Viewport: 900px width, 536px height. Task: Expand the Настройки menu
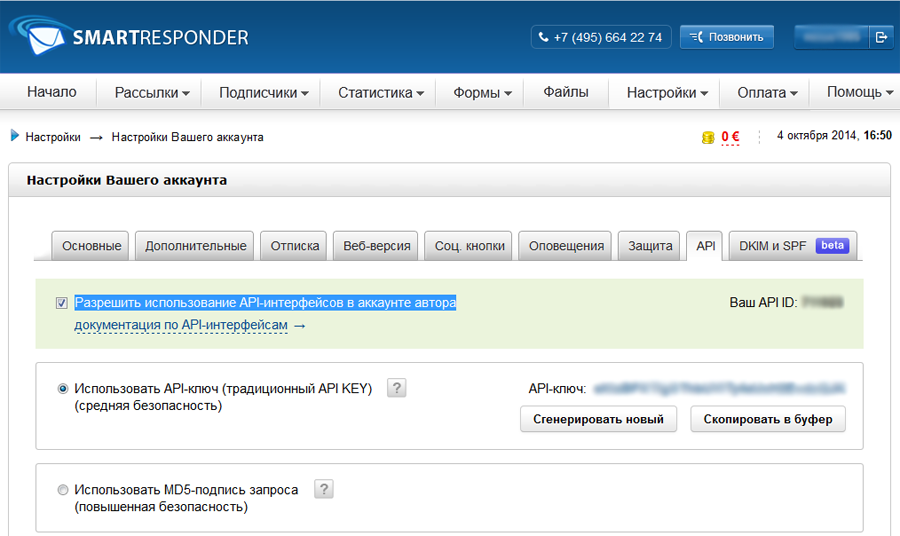coord(667,92)
